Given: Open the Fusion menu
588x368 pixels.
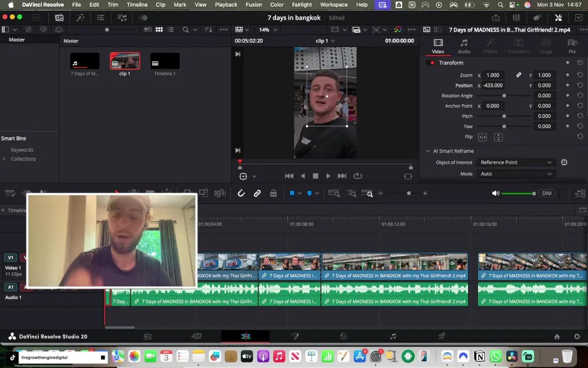Looking at the screenshot, I should point(254,5).
